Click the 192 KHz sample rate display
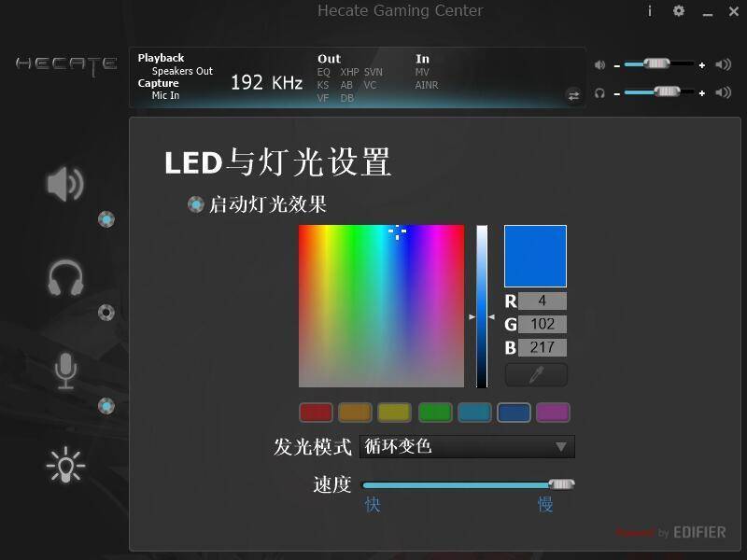This screenshot has height=560, width=747. click(267, 82)
